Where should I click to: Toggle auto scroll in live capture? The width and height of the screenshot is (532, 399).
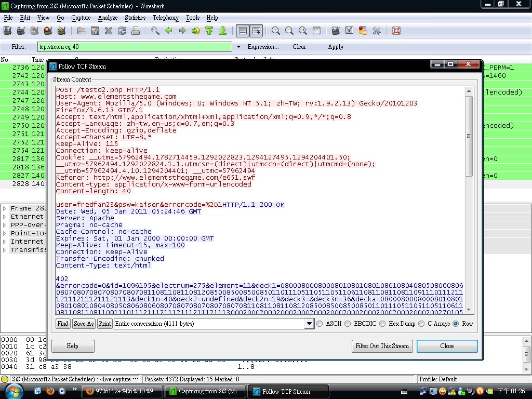[x=256, y=31]
